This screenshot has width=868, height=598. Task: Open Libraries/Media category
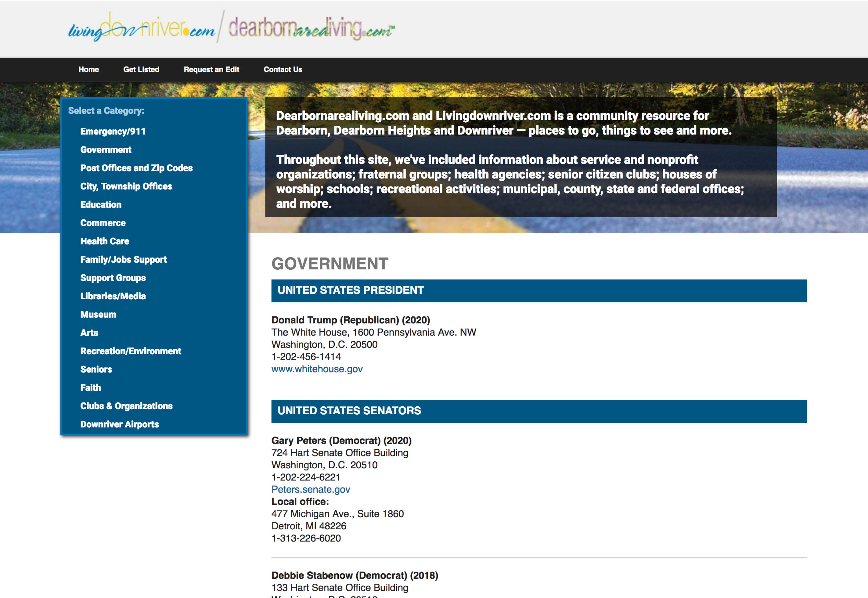pos(113,296)
